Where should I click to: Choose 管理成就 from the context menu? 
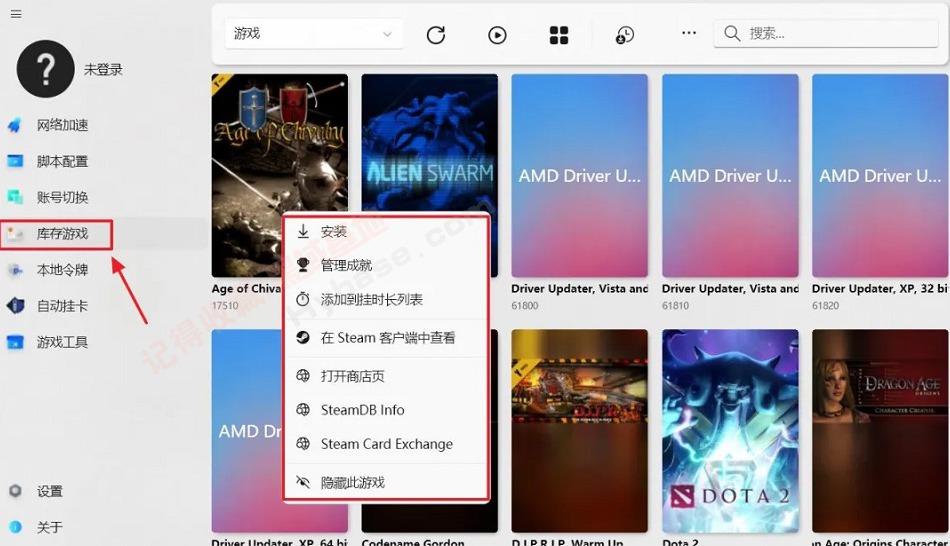click(386, 265)
